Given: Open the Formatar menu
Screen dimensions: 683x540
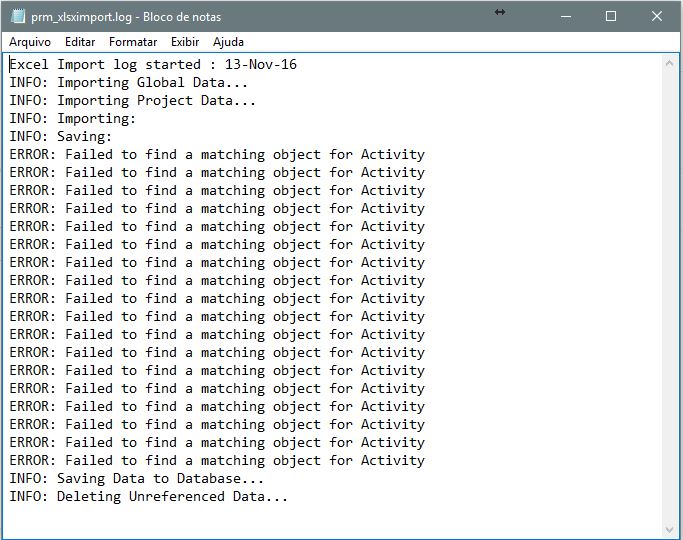Looking at the screenshot, I should (x=133, y=42).
